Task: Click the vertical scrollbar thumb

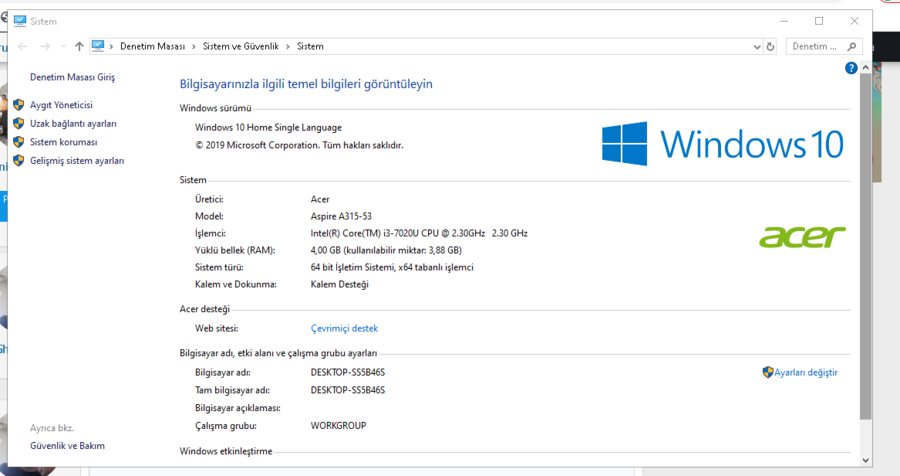Action: [866, 246]
